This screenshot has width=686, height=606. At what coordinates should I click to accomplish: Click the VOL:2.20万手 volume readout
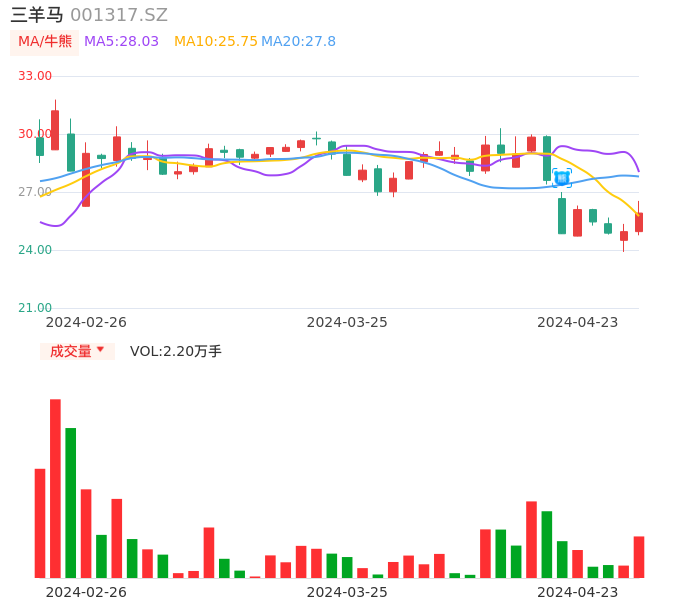pyautogui.click(x=176, y=351)
